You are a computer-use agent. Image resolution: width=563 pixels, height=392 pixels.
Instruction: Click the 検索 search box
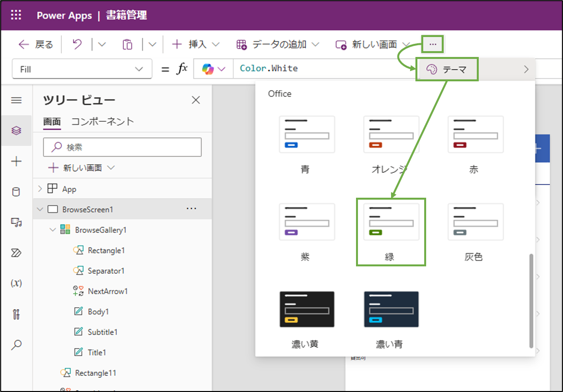(x=122, y=147)
